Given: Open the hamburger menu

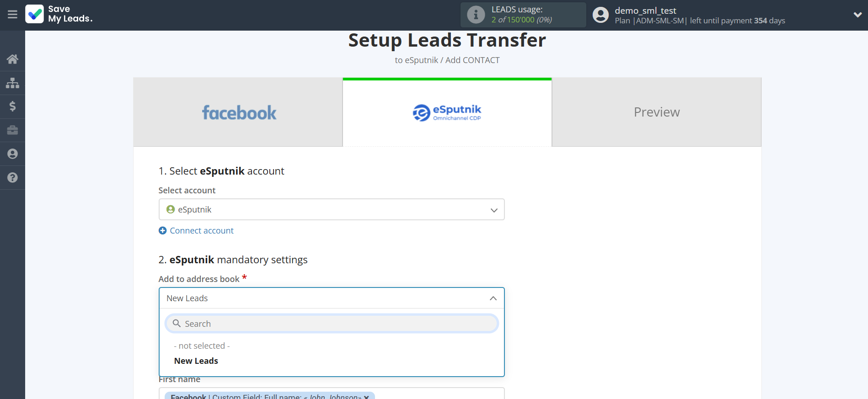Looking at the screenshot, I should (x=12, y=15).
